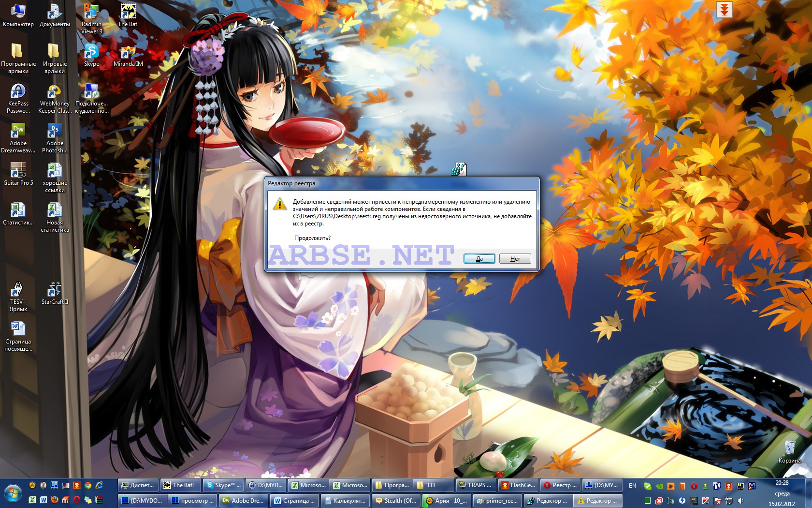Click the EN language indicator
812x508 pixels.
632,486
